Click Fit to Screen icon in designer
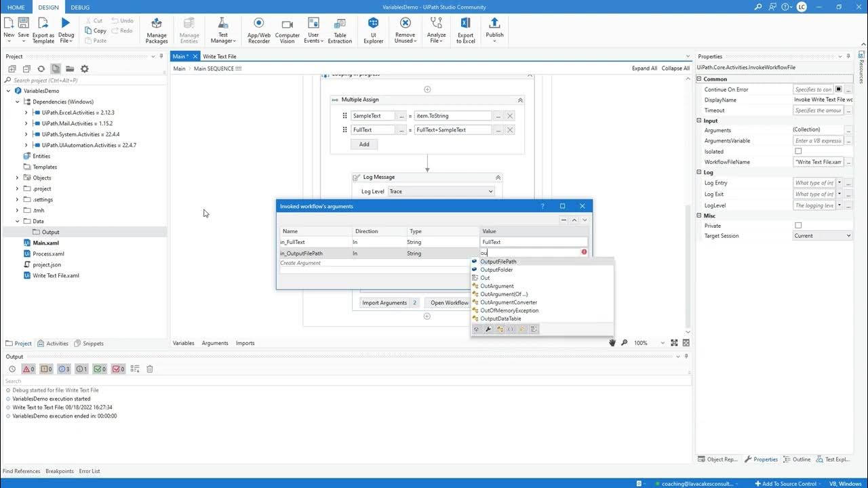The height and width of the screenshot is (488, 868). pyautogui.click(x=674, y=343)
